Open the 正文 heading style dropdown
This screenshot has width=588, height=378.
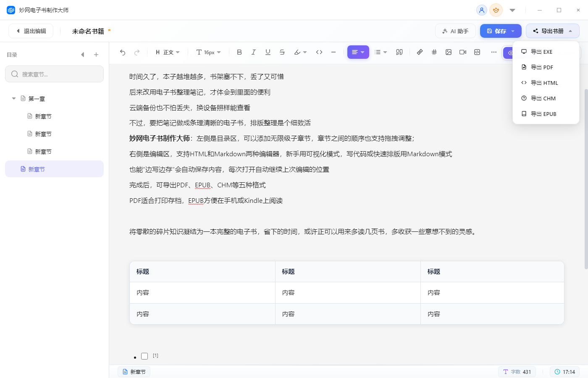168,52
